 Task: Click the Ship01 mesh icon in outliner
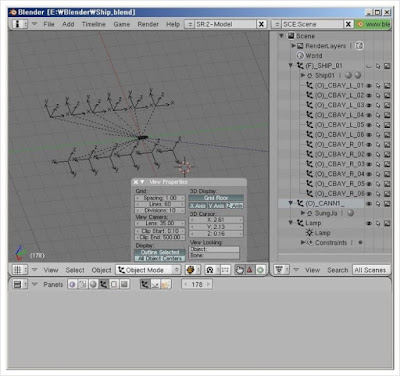coord(310,75)
